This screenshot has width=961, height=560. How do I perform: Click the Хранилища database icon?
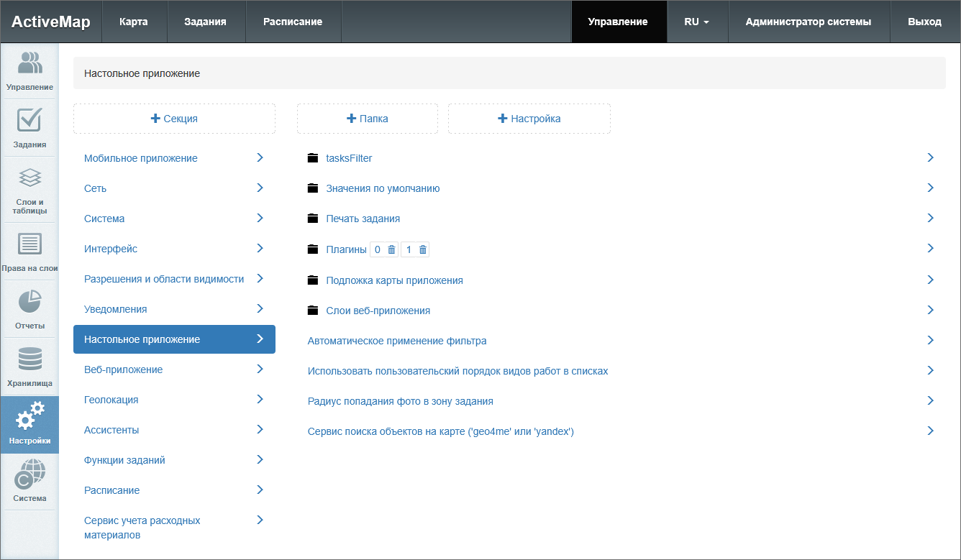[29, 360]
